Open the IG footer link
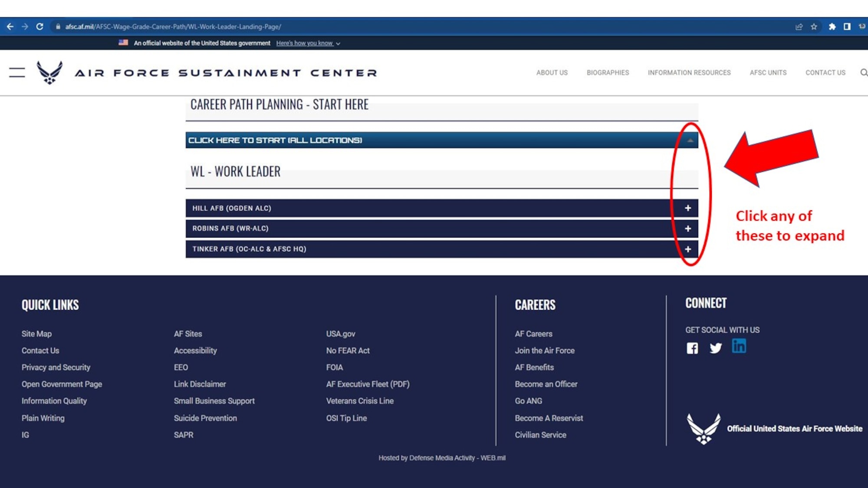This screenshot has width=868, height=488. [25, 435]
